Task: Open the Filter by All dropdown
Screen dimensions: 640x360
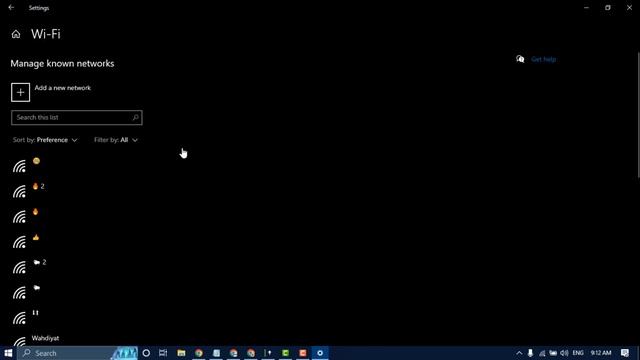Action: [116, 140]
